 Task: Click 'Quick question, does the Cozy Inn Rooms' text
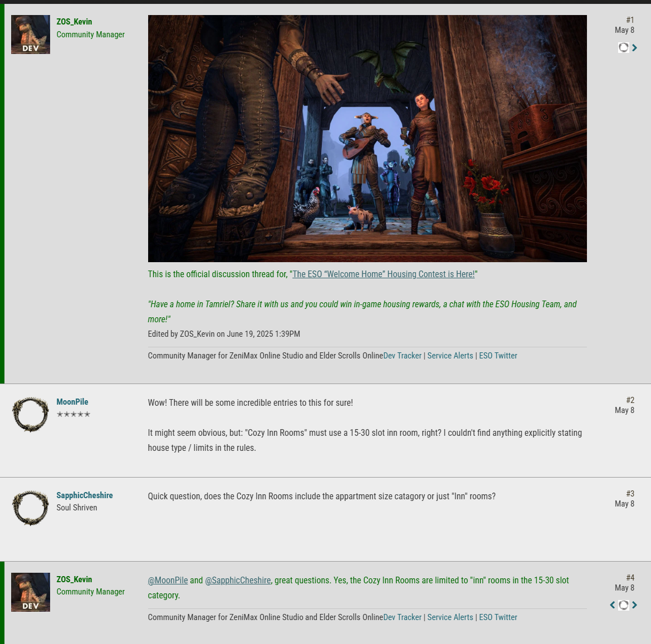[x=322, y=496]
